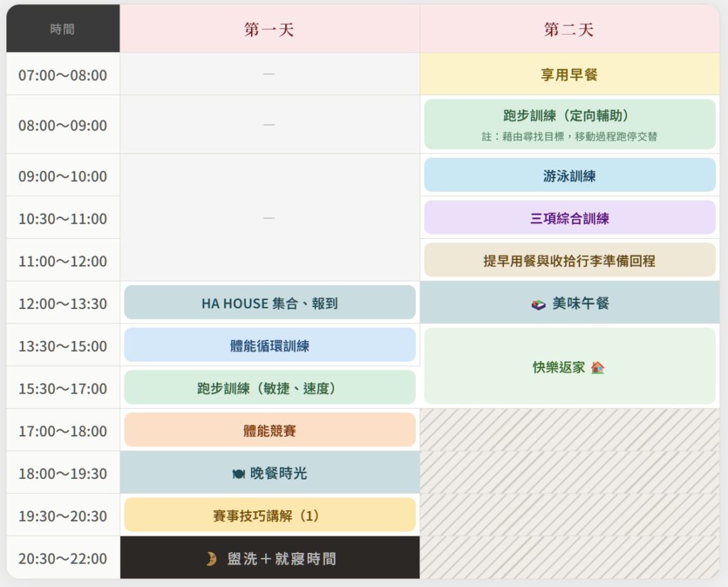Click the 20:30～22:00 time slot label
Viewport: 728px width, 587px height.
pyautogui.click(x=63, y=559)
